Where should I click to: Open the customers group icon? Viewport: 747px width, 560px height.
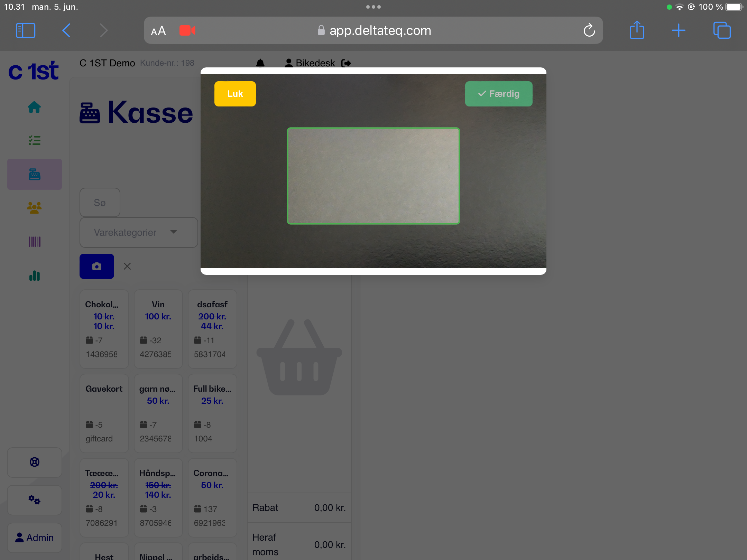[34, 208]
